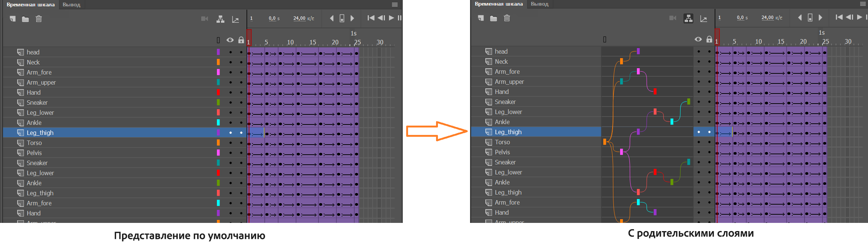Viewport: 868px width, 246px height.
Task: Toggle visibility dot of Torso layer in left timeline
Action: tap(230, 143)
